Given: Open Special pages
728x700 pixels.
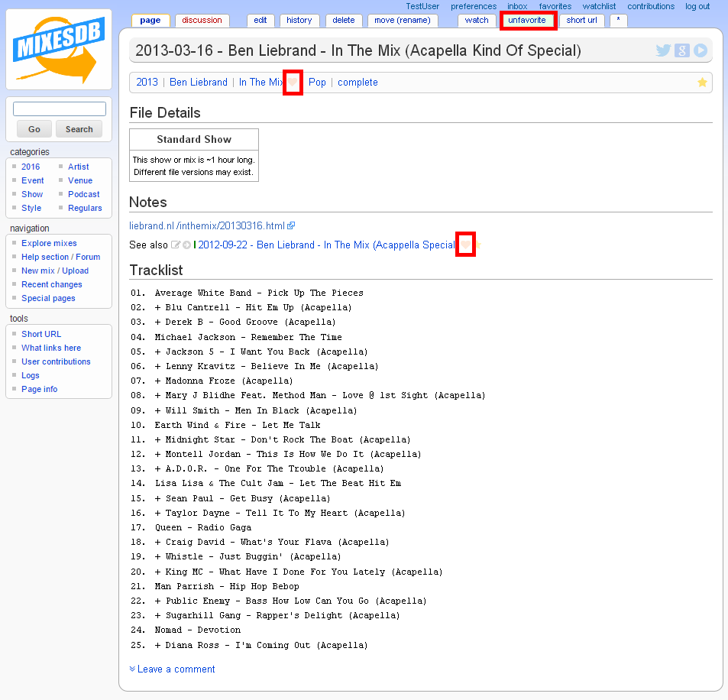Looking at the screenshot, I should point(48,298).
